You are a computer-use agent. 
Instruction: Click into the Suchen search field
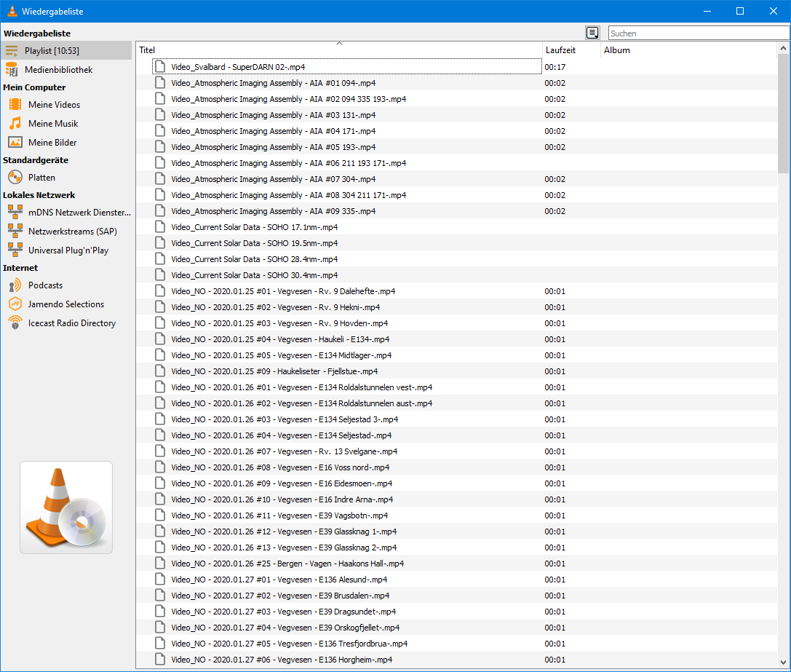697,33
